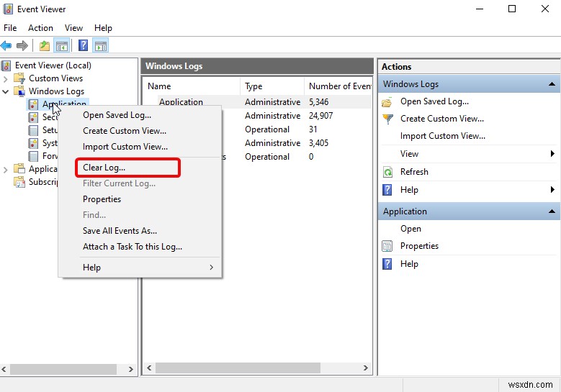Click the Open Saved Log folder icon in Actions
Image resolution: width=561 pixels, height=392 pixels.
(x=387, y=102)
